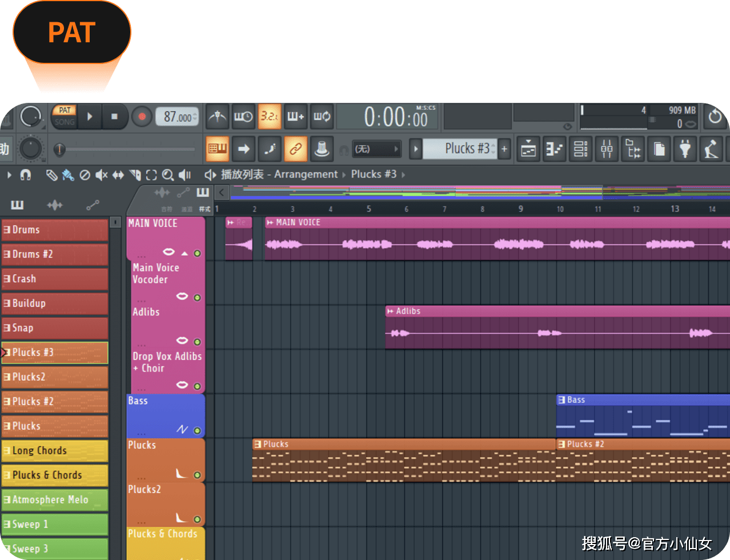Image resolution: width=730 pixels, height=560 pixels.
Task: Select the Long Chords pattern
Action: pyautogui.click(x=55, y=451)
